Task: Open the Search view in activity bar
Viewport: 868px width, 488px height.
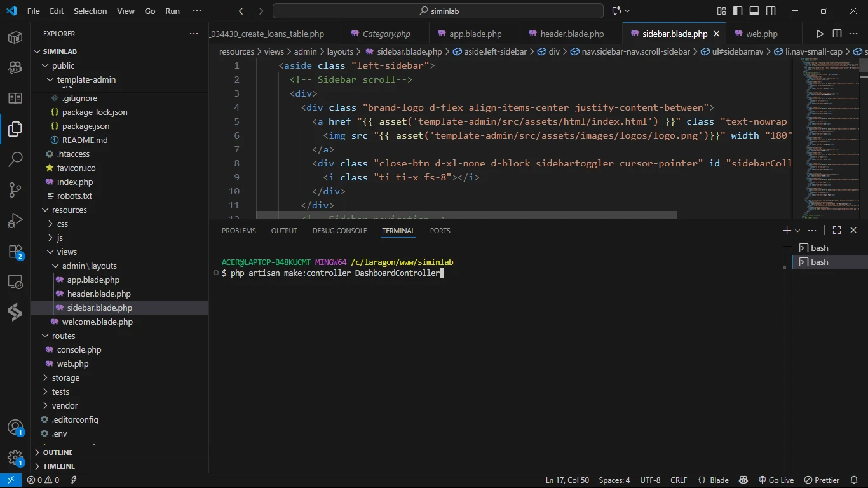Action: pyautogui.click(x=15, y=159)
